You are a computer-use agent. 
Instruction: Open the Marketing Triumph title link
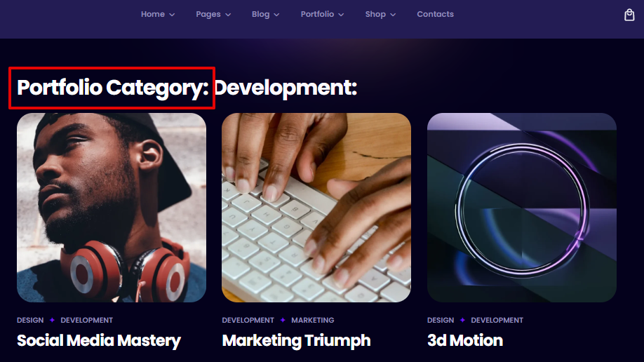coord(296,341)
